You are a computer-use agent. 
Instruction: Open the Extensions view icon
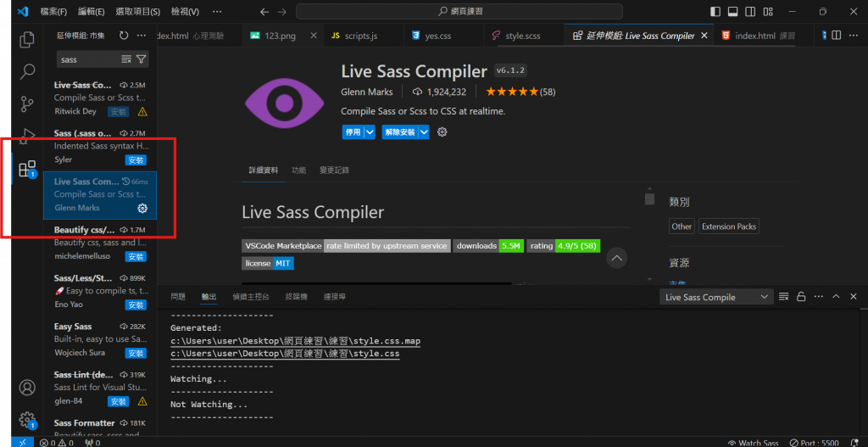27,169
